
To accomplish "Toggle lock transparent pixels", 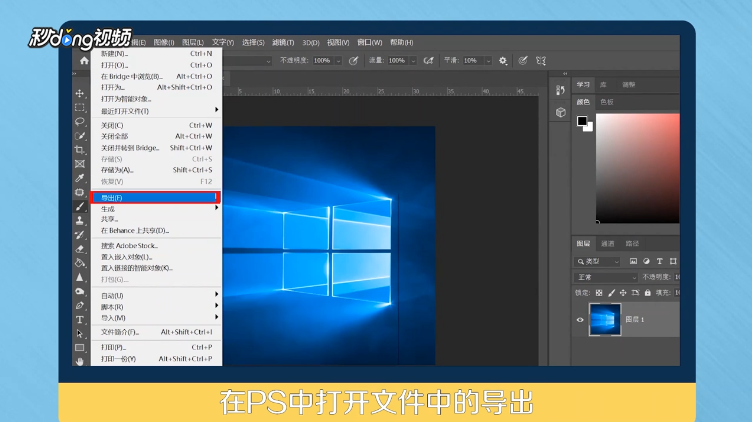I will point(599,293).
